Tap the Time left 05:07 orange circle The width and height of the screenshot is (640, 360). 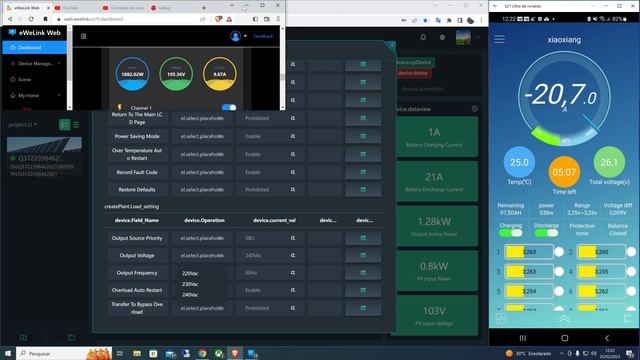[564, 172]
